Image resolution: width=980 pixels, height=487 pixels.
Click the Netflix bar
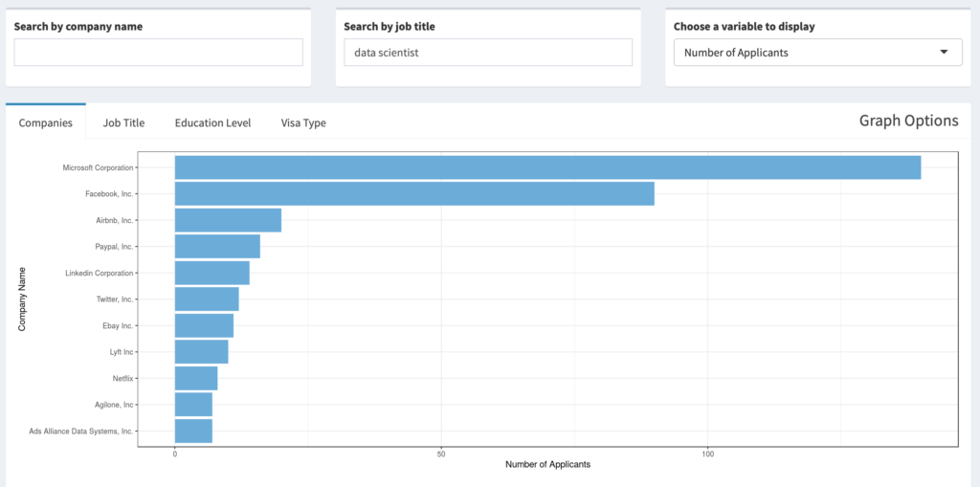coord(196,378)
